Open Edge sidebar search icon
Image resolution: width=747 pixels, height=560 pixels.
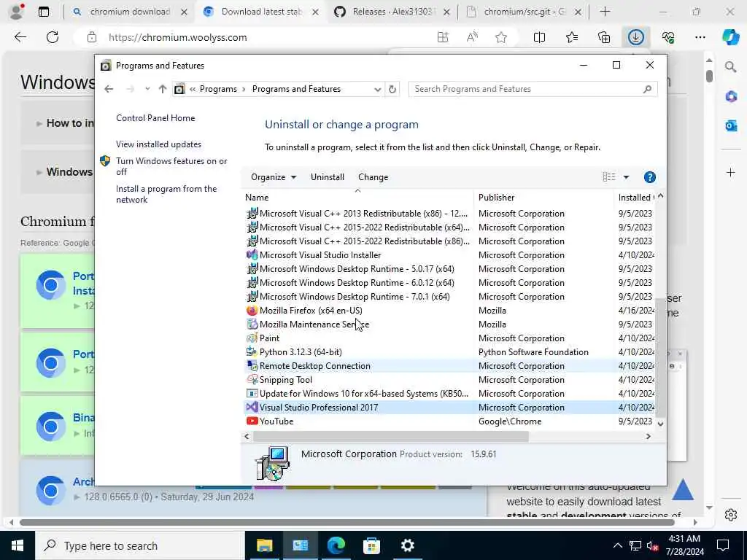coord(731,67)
